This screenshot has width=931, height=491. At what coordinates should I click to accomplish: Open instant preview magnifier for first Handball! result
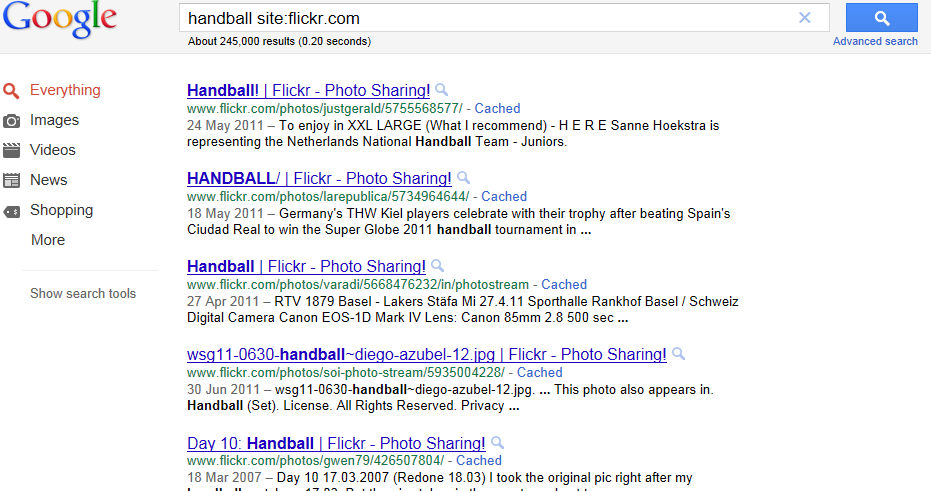click(441, 90)
